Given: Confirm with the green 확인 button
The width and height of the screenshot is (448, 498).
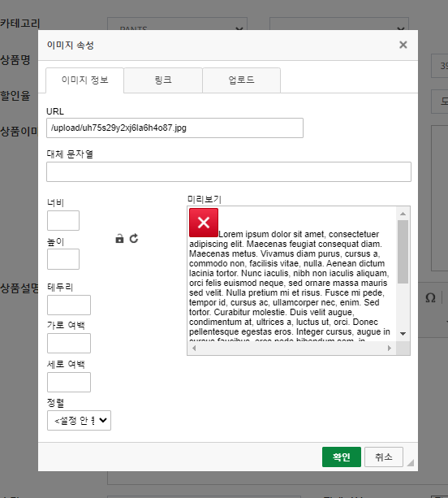Looking at the screenshot, I should (342, 457).
